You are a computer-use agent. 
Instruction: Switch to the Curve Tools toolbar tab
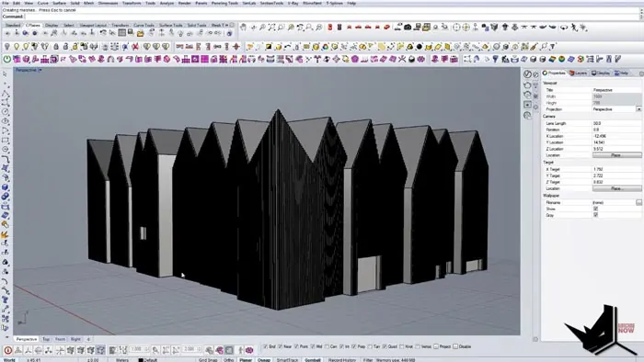coord(144,26)
